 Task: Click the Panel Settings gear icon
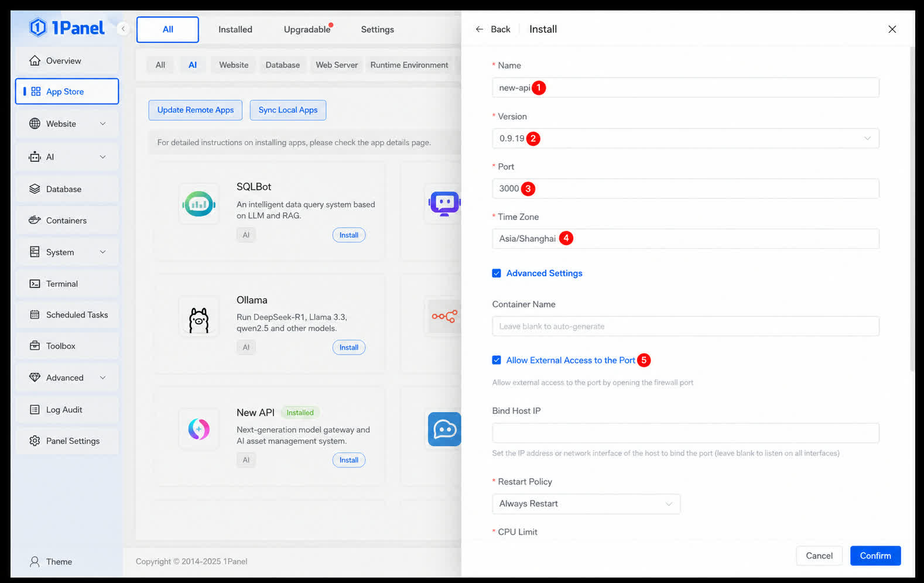coord(35,441)
